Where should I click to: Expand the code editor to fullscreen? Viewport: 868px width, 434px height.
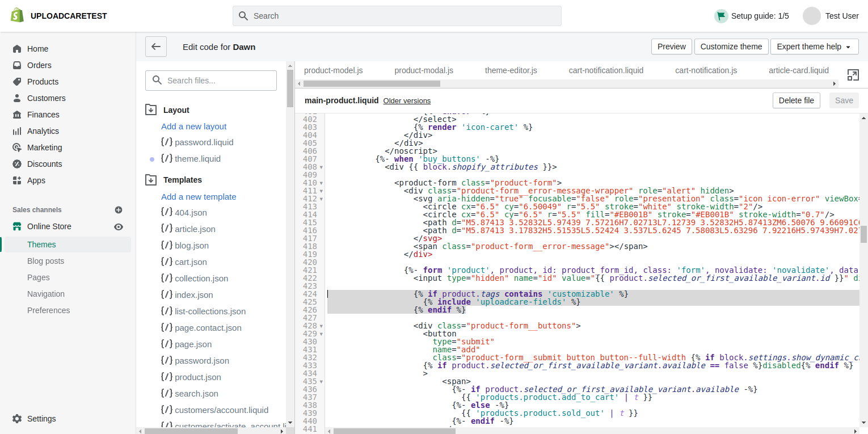click(853, 75)
